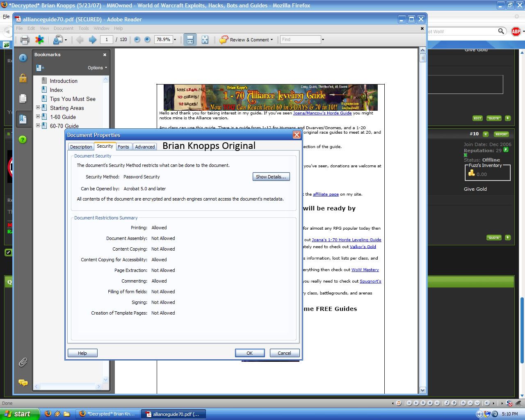Open the Document menu

click(x=64, y=28)
